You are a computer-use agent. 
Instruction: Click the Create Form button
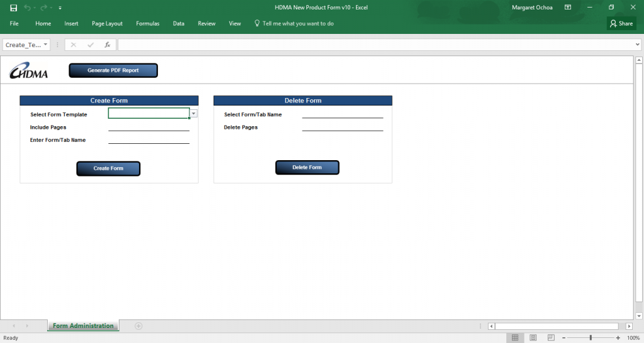108,168
